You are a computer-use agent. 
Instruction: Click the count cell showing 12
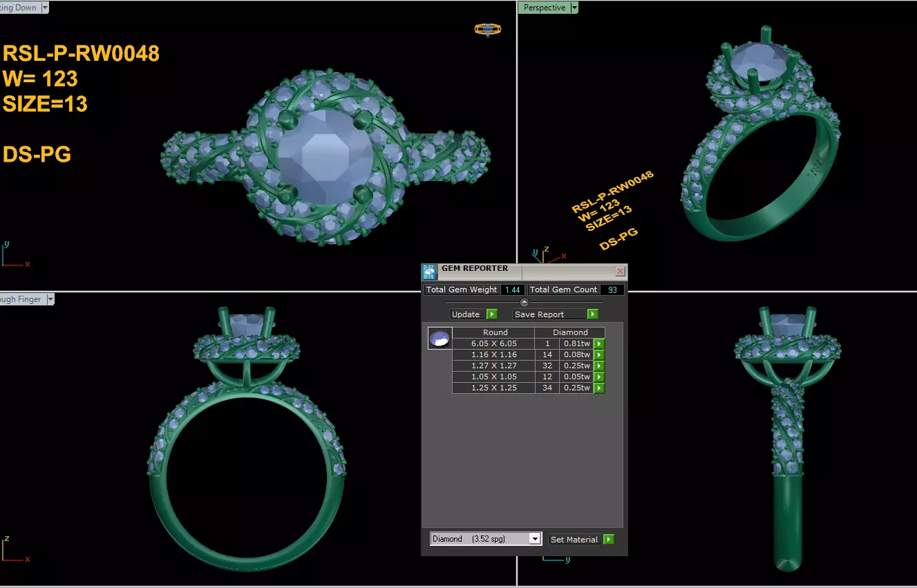pos(547,377)
